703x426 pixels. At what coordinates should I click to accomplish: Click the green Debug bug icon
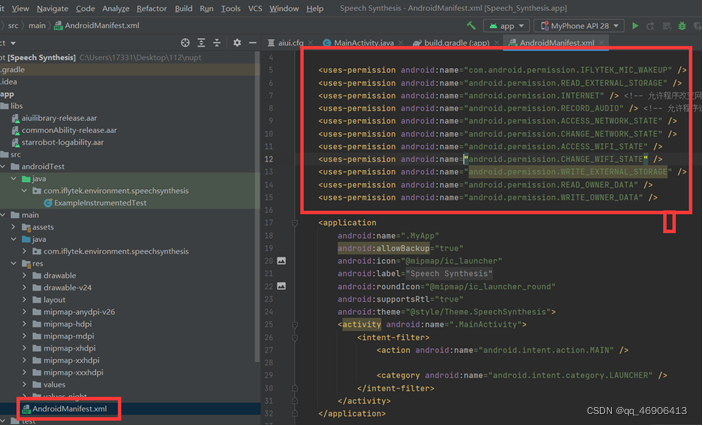[x=682, y=26]
